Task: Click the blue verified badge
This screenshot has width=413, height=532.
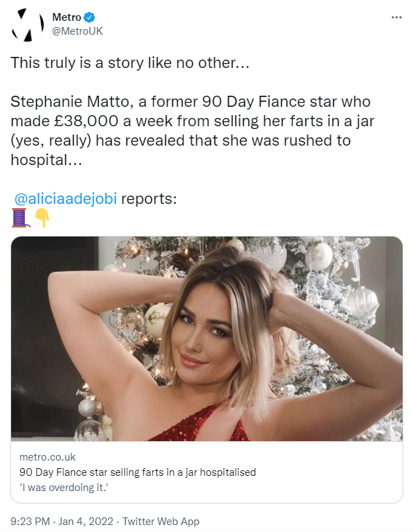Action: pos(90,17)
